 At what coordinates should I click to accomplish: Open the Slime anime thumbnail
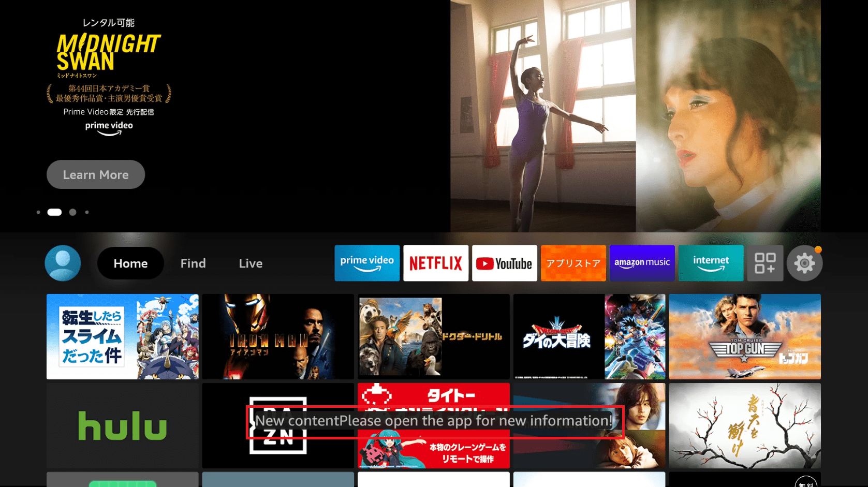pyautogui.click(x=122, y=336)
